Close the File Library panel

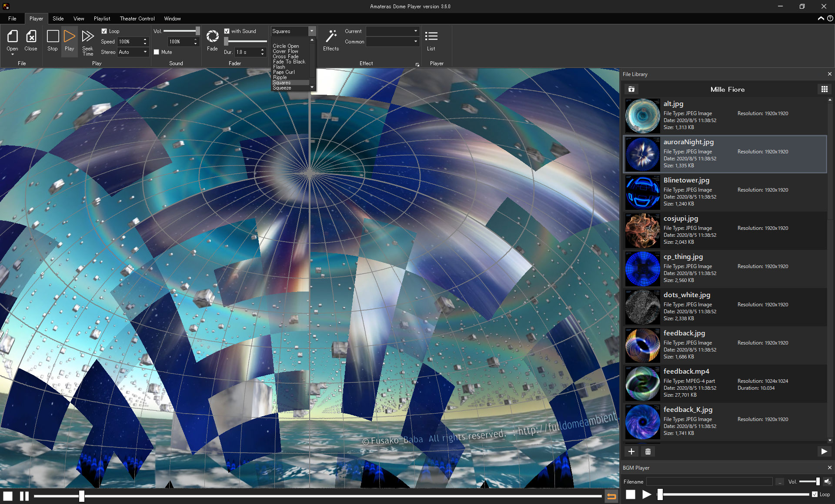(x=829, y=74)
